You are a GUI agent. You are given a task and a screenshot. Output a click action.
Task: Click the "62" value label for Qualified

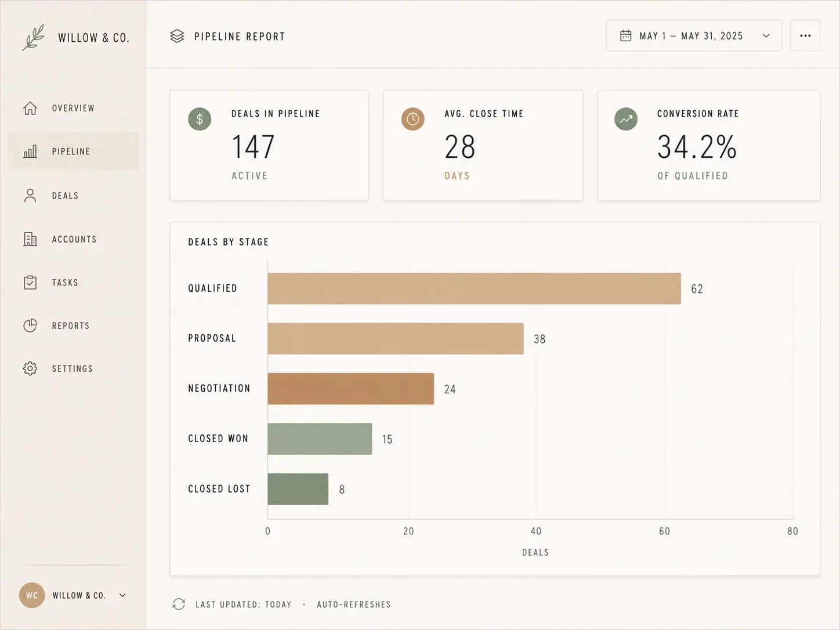pos(697,289)
